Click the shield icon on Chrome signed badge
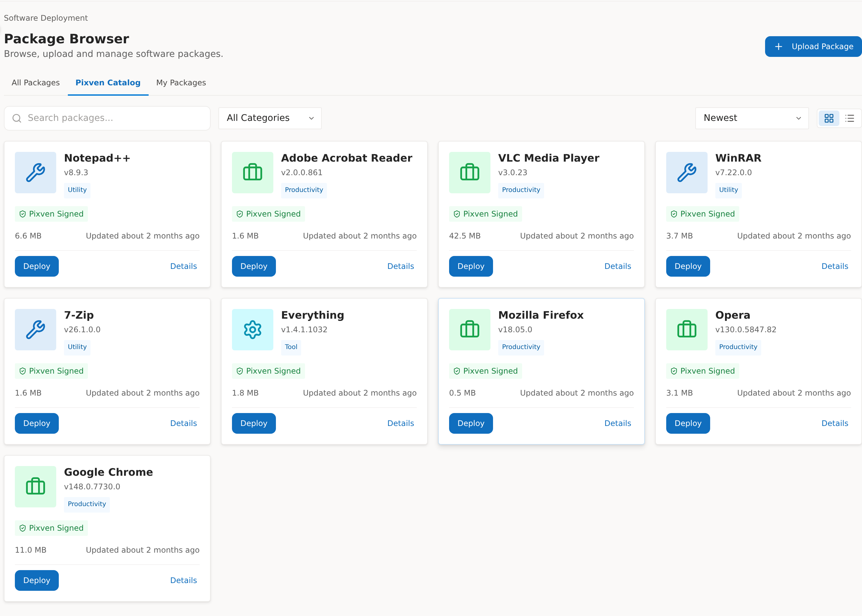Screen dimensions: 862x616 23,528
